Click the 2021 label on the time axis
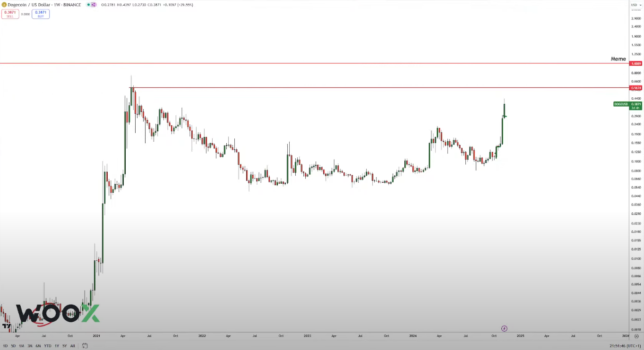Screen dimensions: 644x350 [x=97, y=336]
